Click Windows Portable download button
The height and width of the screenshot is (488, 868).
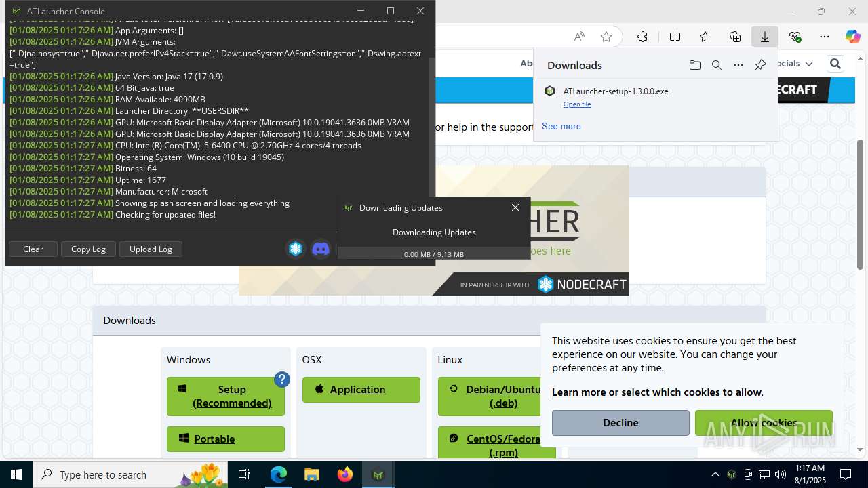[226, 439]
